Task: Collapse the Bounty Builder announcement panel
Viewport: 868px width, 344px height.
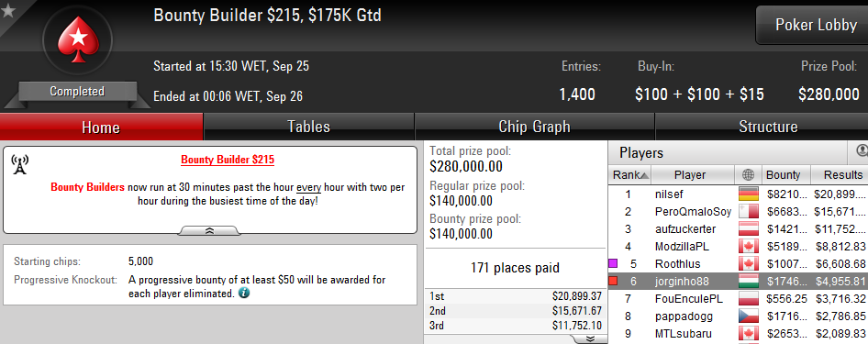Action: coord(210,230)
